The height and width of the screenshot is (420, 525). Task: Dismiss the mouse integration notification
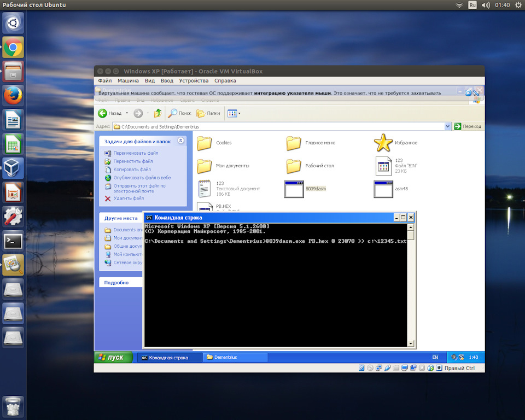tap(468, 93)
